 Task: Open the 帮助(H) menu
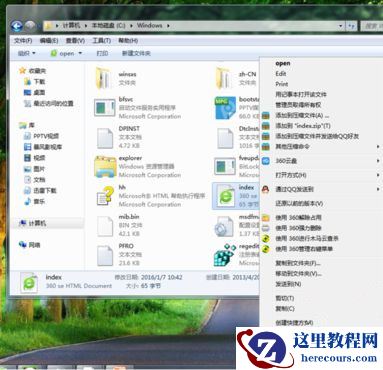pos(128,41)
